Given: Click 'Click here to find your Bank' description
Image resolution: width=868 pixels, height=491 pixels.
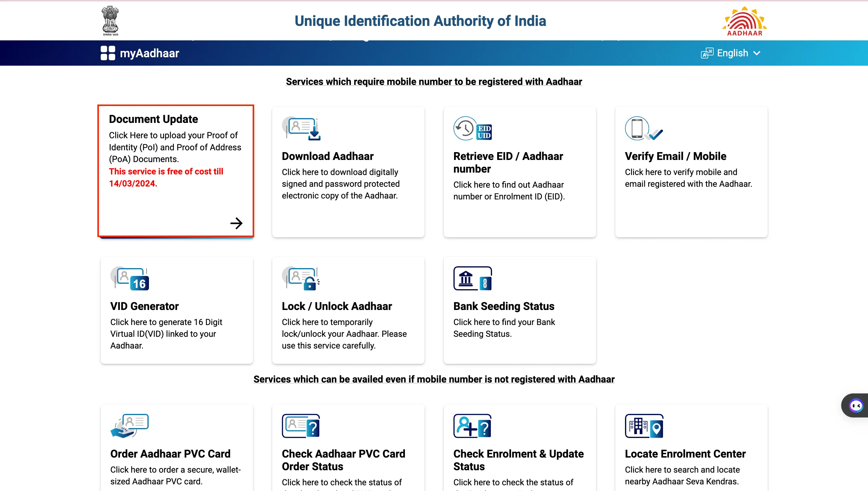Looking at the screenshot, I should (x=504, y=328).
